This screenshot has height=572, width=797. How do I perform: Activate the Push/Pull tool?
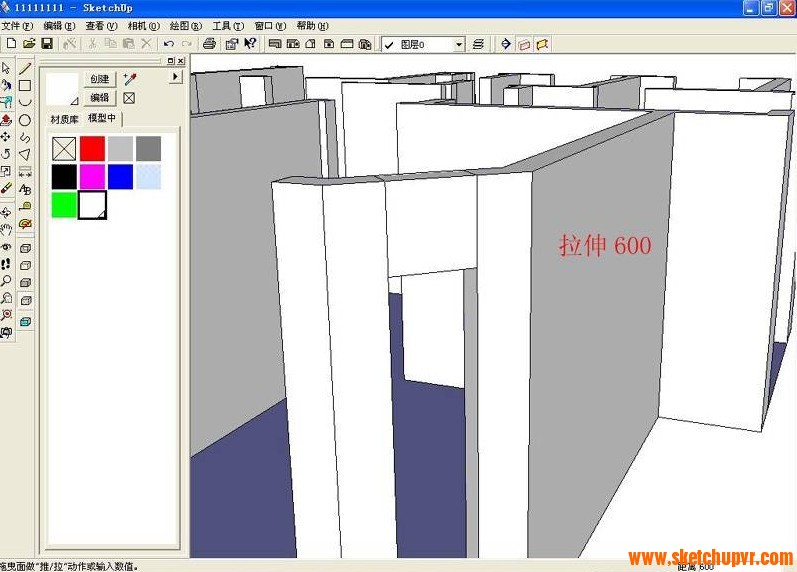[6, 120]
